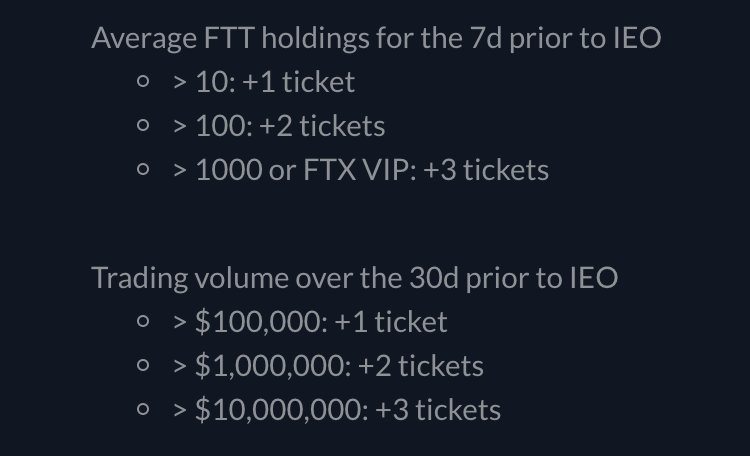
Task: Click the '7d' text in the FTT holdings heading
Action: [x=485, y=38]
